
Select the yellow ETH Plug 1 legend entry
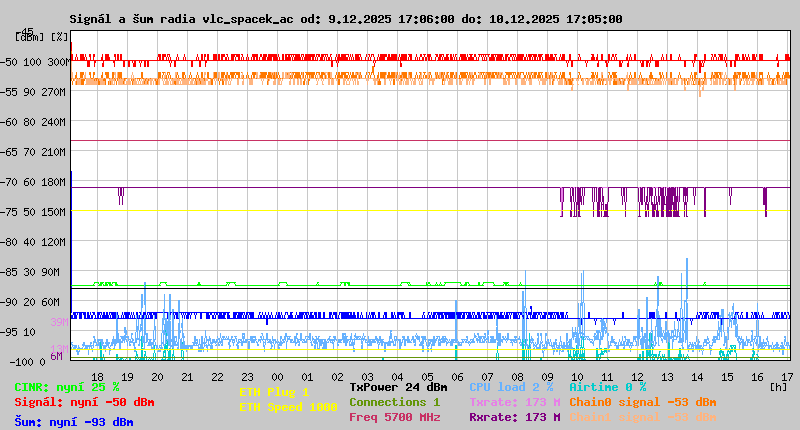tap(274, 392)
